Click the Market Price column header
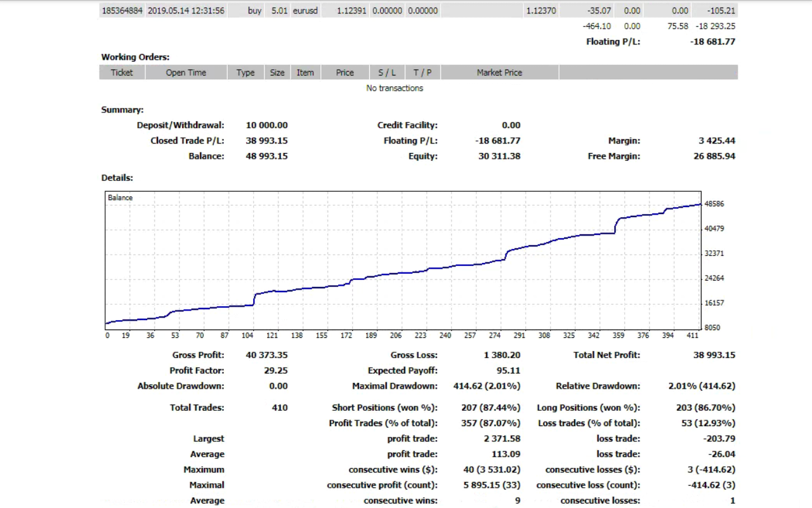This screenshot has width=812, height=508. tap(499, 72)
